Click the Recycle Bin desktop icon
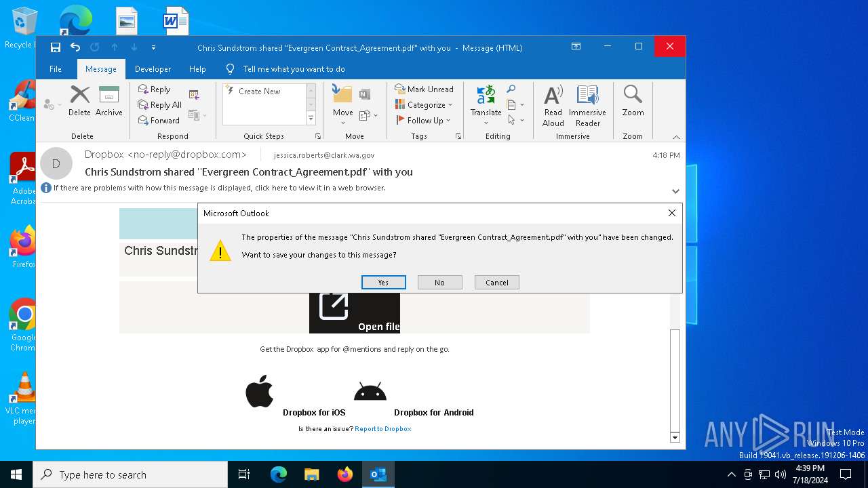Image resolution: width=868 pixels, height=488 pixels. pos(23,28)
